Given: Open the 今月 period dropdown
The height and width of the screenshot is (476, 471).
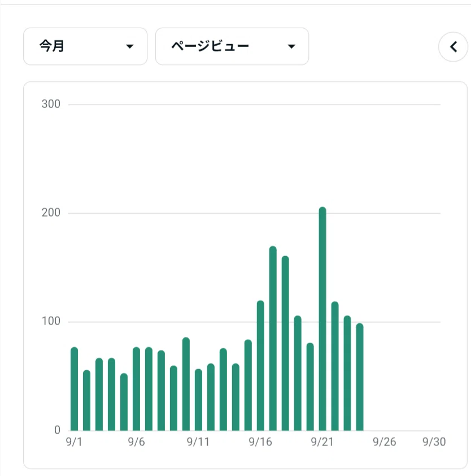Looking at the screenshot, I should (85, 46).
